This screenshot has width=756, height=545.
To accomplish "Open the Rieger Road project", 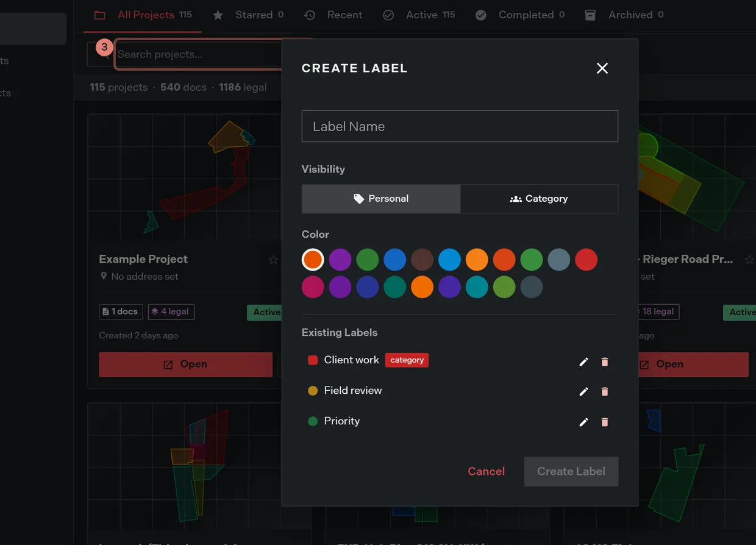I will click(x=692, y=365).
